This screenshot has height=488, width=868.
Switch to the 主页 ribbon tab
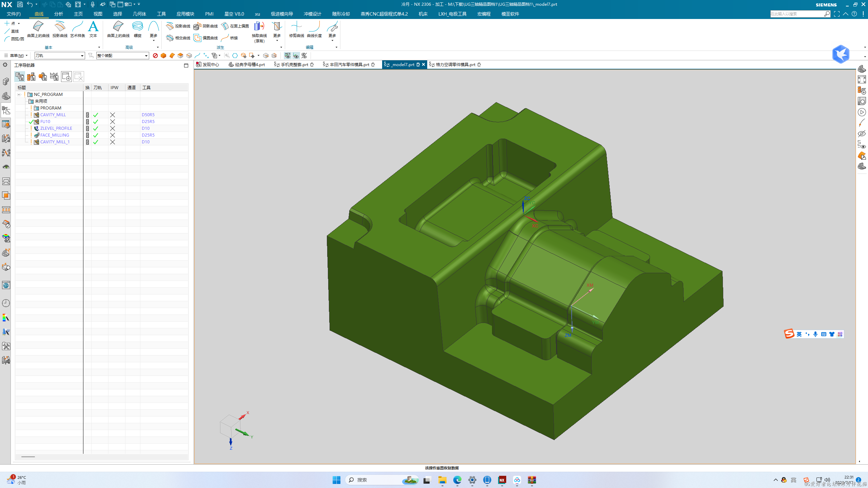78,14
